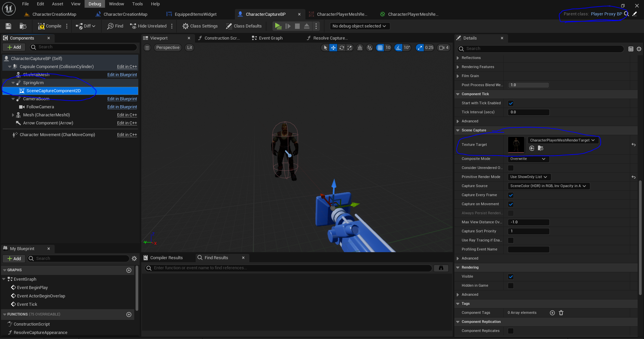
Task: Open camera speed setting showing 4
Action: point(444,48)
